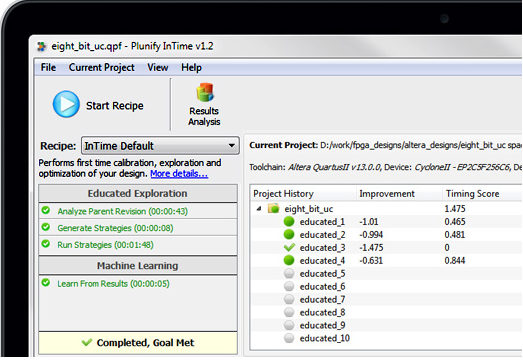Select the educated_1 row
Viewport: 523px width, 363px height.
tap(386, 222)
